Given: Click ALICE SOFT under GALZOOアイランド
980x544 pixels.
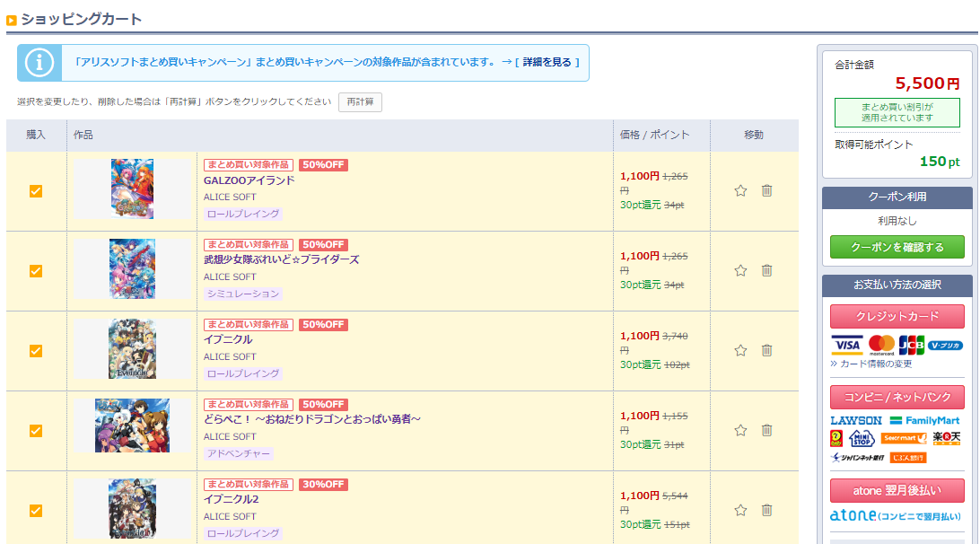Looking at the screenshot, I should [230, 197].
